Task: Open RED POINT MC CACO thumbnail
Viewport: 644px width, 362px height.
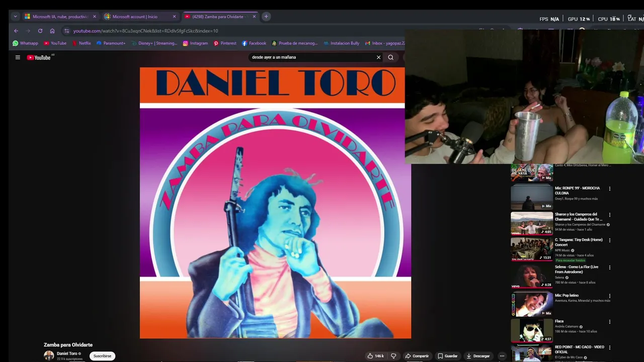Action: coord(532,353)
